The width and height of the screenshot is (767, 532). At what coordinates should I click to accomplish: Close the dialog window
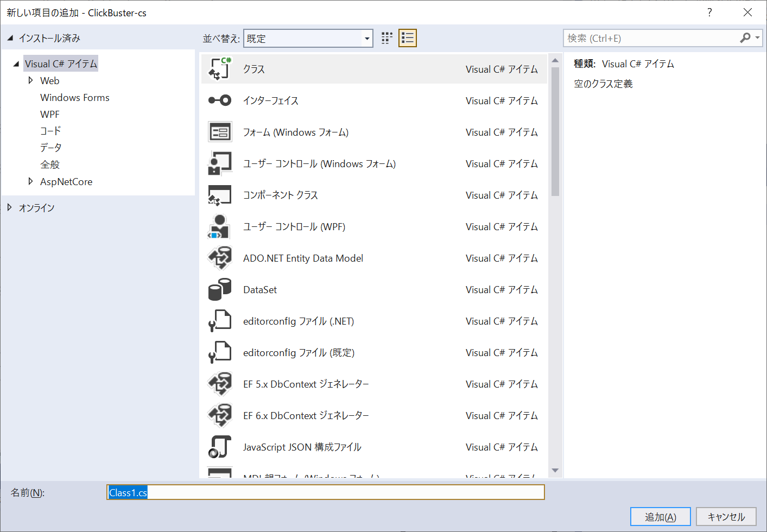point(747,12)
